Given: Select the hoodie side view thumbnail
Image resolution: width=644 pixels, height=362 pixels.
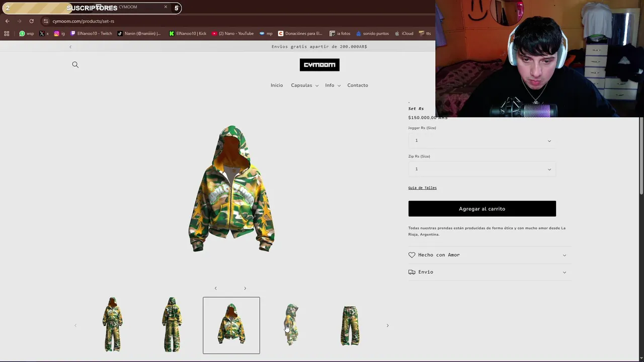Looking at the screenshot, I should tap(291, 325).
